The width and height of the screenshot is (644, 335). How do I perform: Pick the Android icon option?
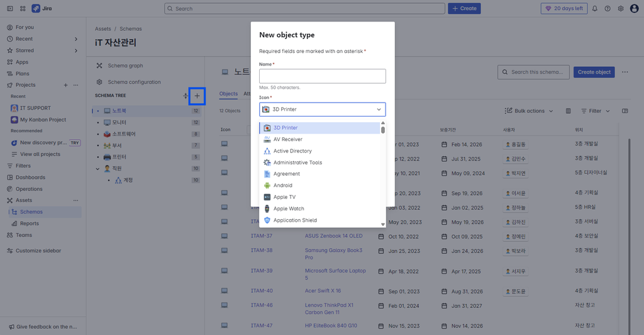tap(319, 185)
